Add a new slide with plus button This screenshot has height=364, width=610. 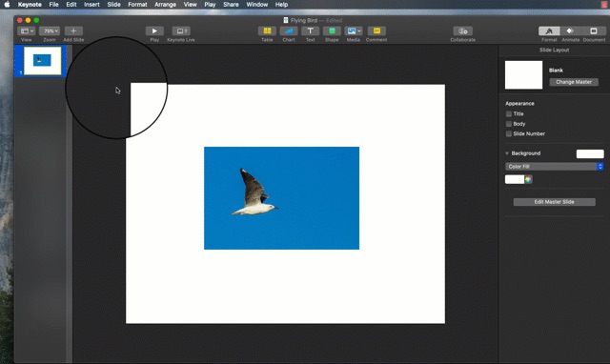(73, 31)
